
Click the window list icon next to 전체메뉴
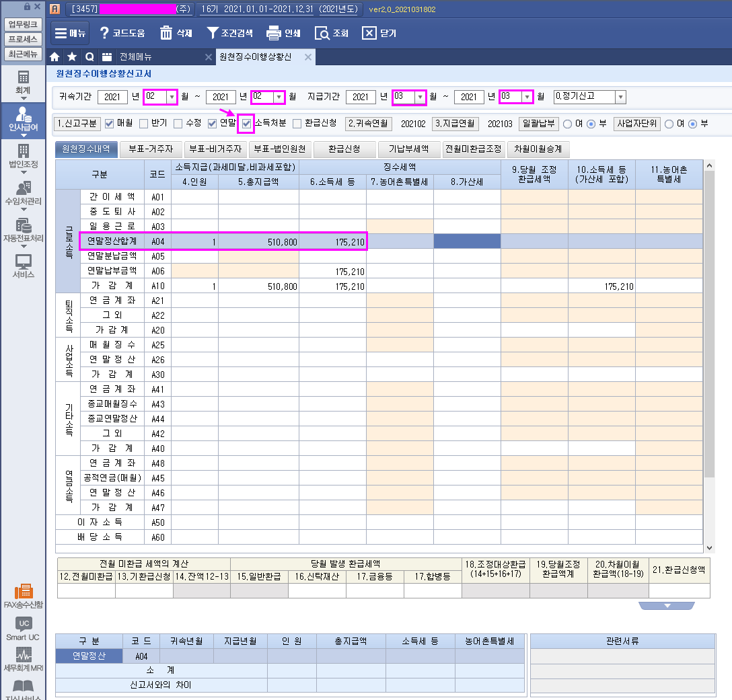click(107, 57)
